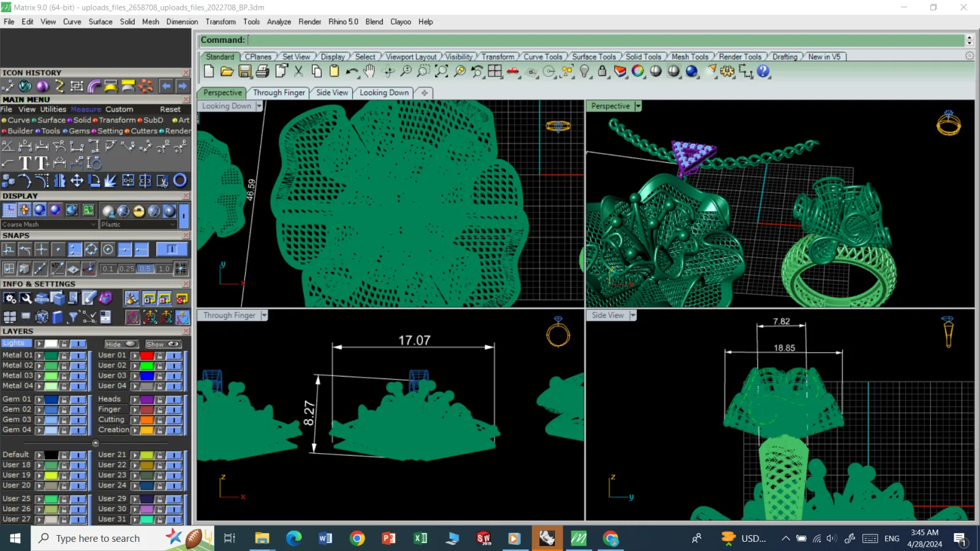Undo the last action with the arrow icon
This screenshot has height=551, width=980.
(352, 71)
